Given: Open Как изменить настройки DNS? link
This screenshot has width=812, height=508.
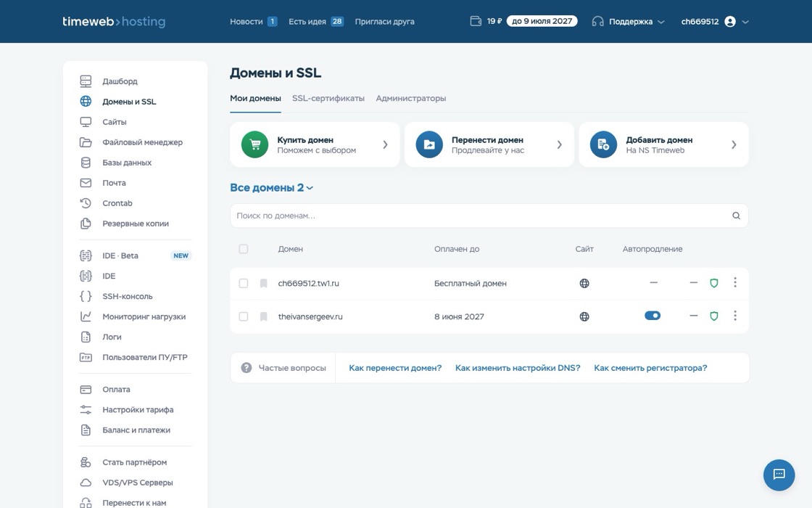Looking at the screenshot, I should 518,368.
